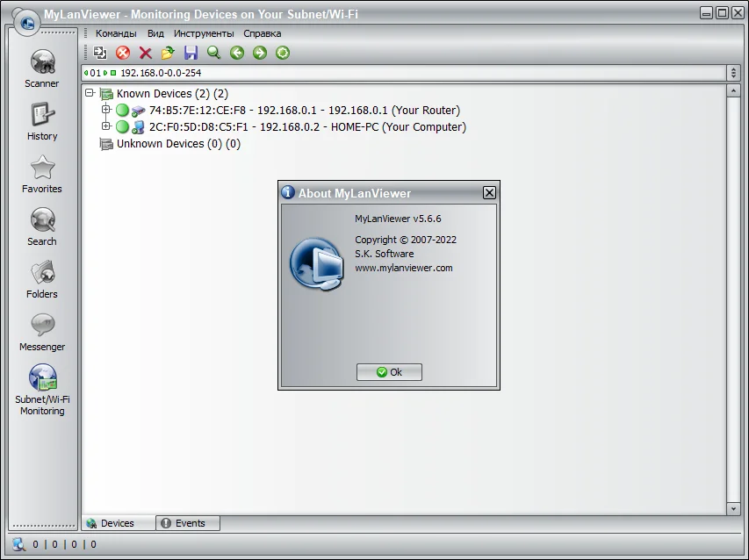Click the toolbar drag handle beside the icons
749x560 pixels.
pos(86,53)
